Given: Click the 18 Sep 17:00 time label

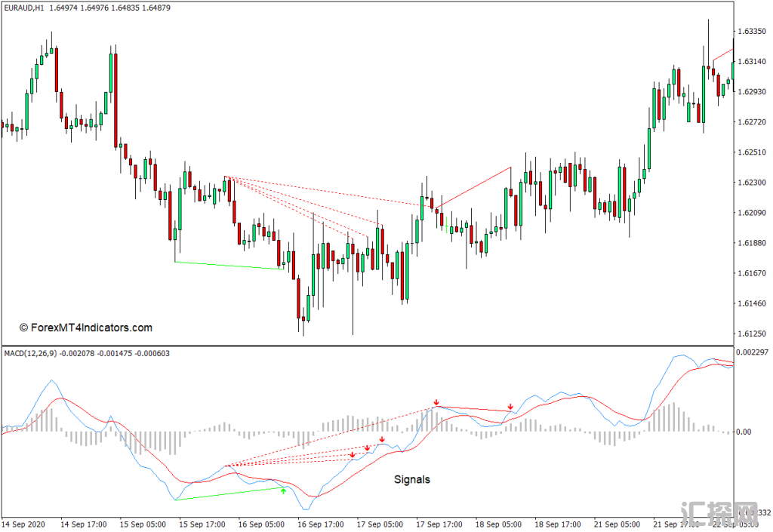Looking at the screenshot, I should point(558,524).
